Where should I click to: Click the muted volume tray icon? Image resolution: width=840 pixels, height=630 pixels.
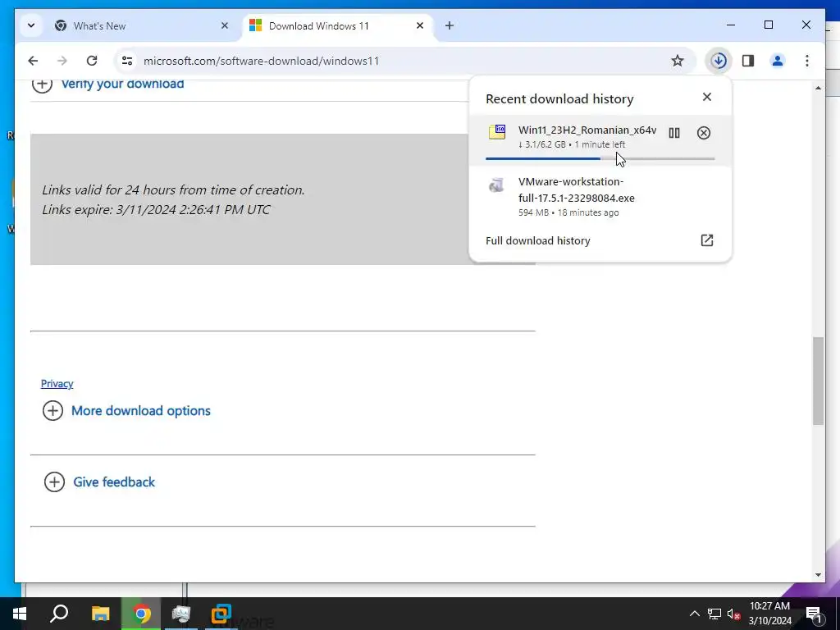pos(734,614)
